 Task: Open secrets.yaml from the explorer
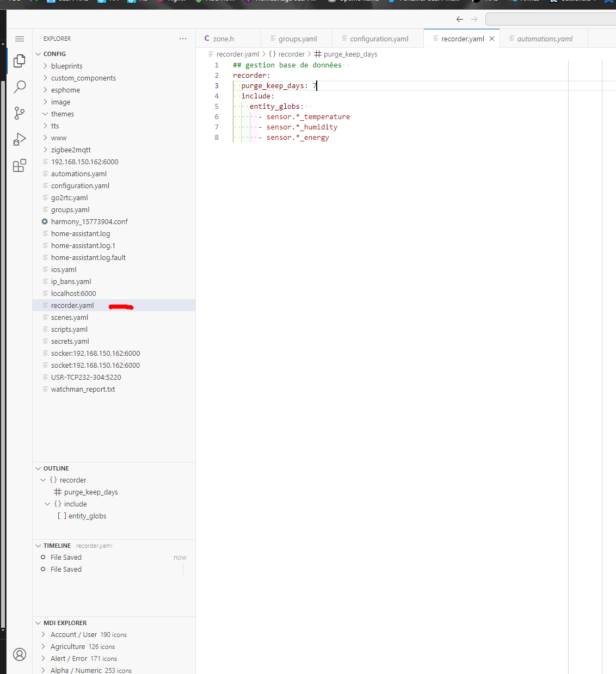[x=70, y=341]
